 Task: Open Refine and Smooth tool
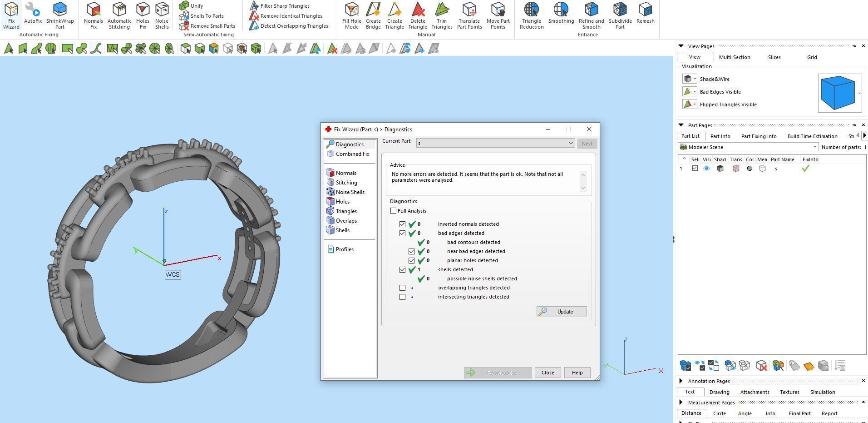click(592, 16)
